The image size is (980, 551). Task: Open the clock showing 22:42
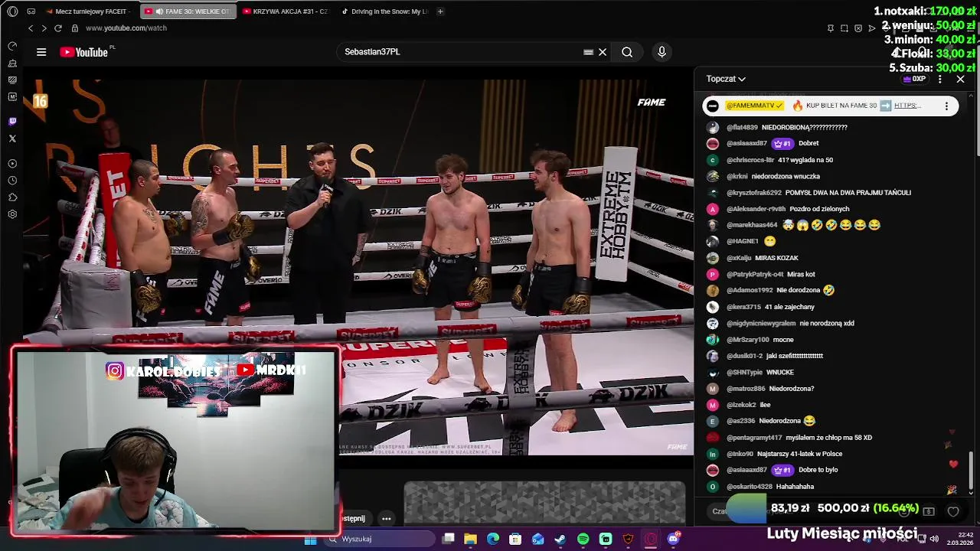(961, 539)
